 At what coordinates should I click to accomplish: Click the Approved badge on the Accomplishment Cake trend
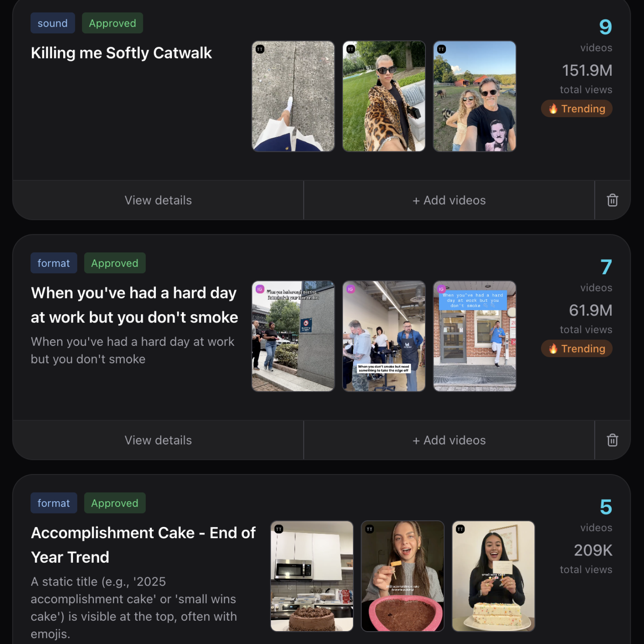tap(114, 503)
